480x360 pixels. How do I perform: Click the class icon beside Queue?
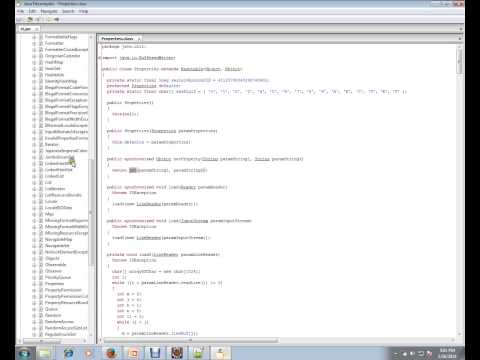(x=41, y=309)
